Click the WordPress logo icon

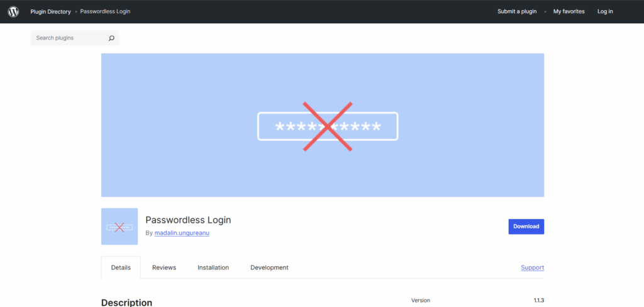pos(13,11)
